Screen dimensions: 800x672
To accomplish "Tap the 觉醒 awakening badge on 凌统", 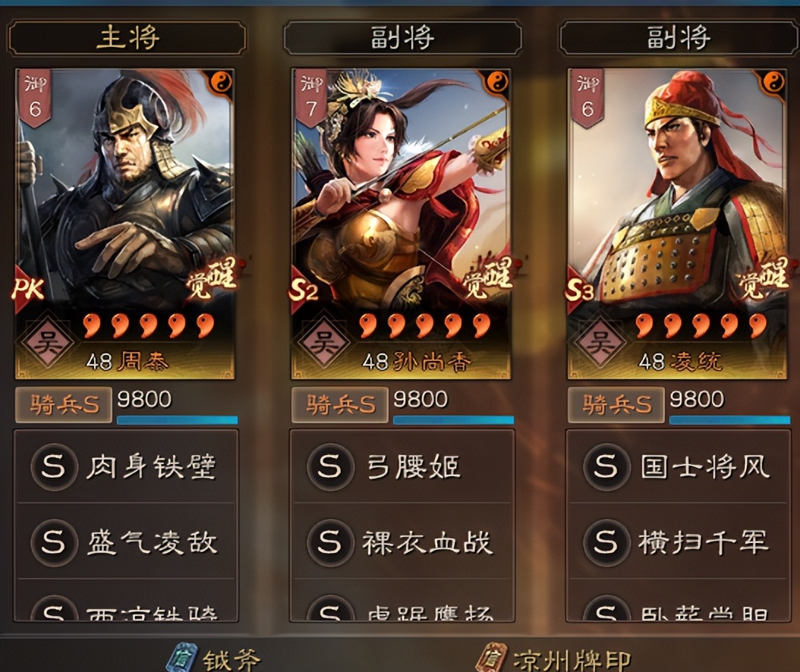I will pos(762,278).
